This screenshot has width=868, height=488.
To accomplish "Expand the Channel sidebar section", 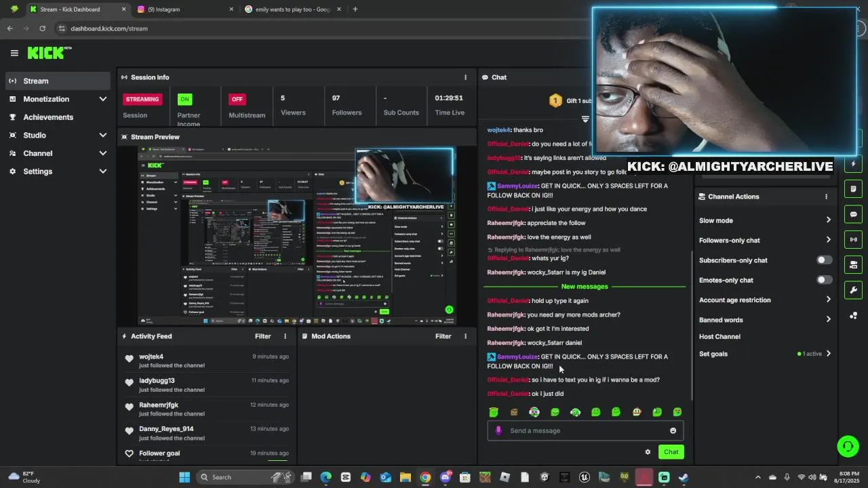I will [x=103, y=153].
